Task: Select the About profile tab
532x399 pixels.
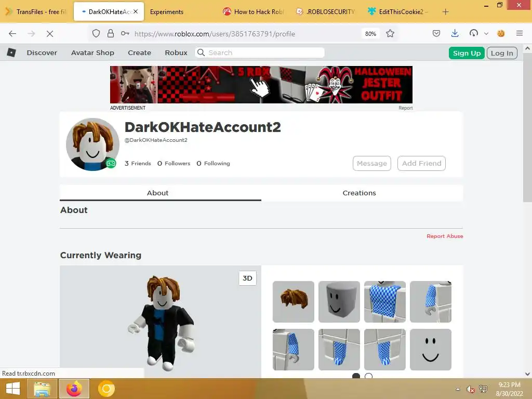Action: (161, 193)
